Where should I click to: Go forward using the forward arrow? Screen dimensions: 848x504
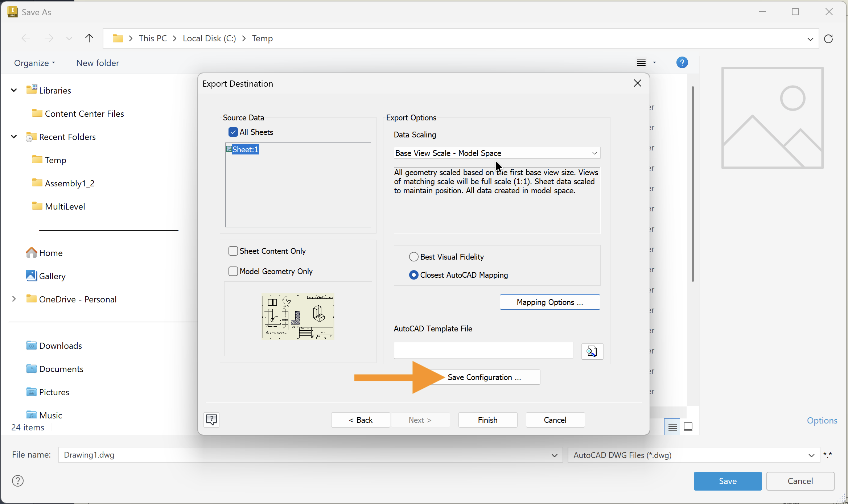pos(49,38)
